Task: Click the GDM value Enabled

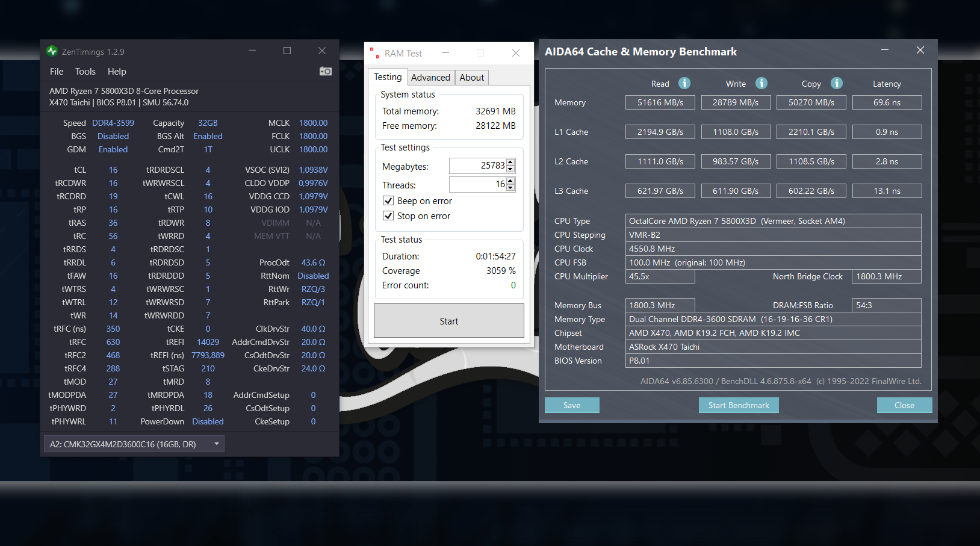Action: [x=113, y=149]
